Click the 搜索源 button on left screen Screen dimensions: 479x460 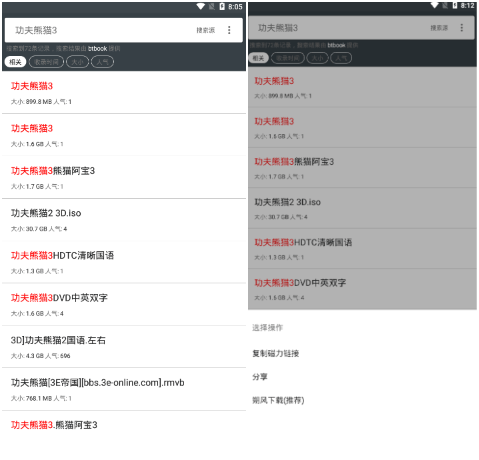point(206,30)
